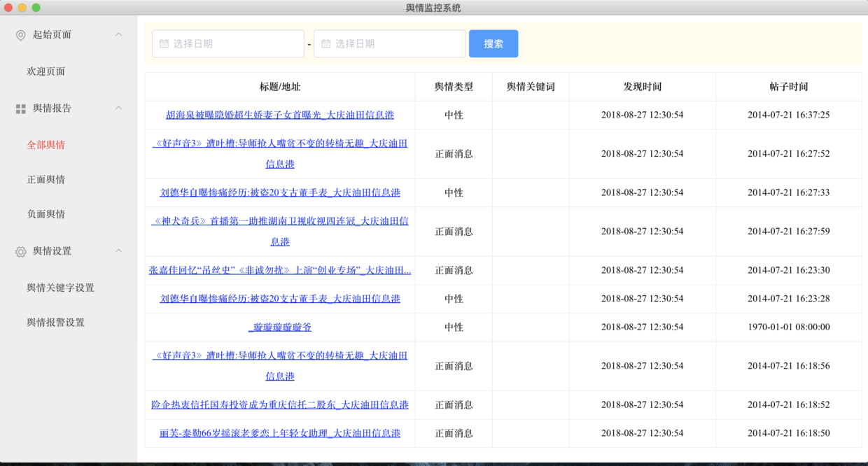Click the second 选择日期 date input

(x=389, y=43)
